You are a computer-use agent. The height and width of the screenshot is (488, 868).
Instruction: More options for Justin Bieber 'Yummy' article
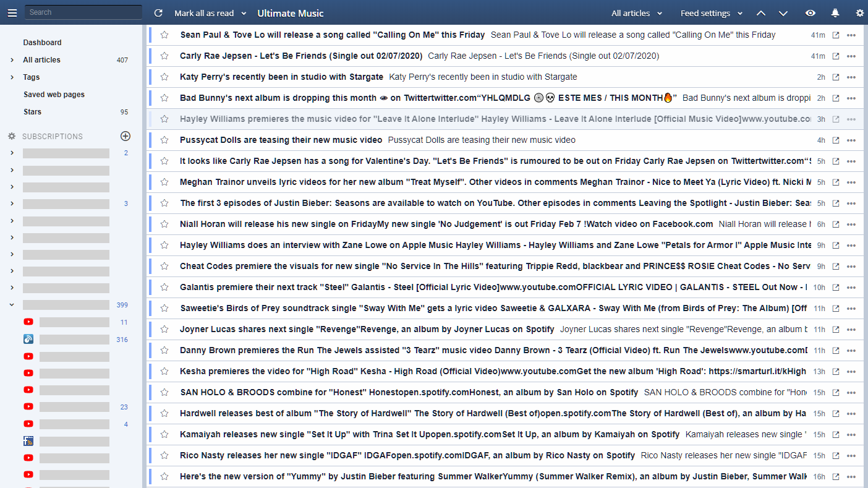[x=851, y=476]
